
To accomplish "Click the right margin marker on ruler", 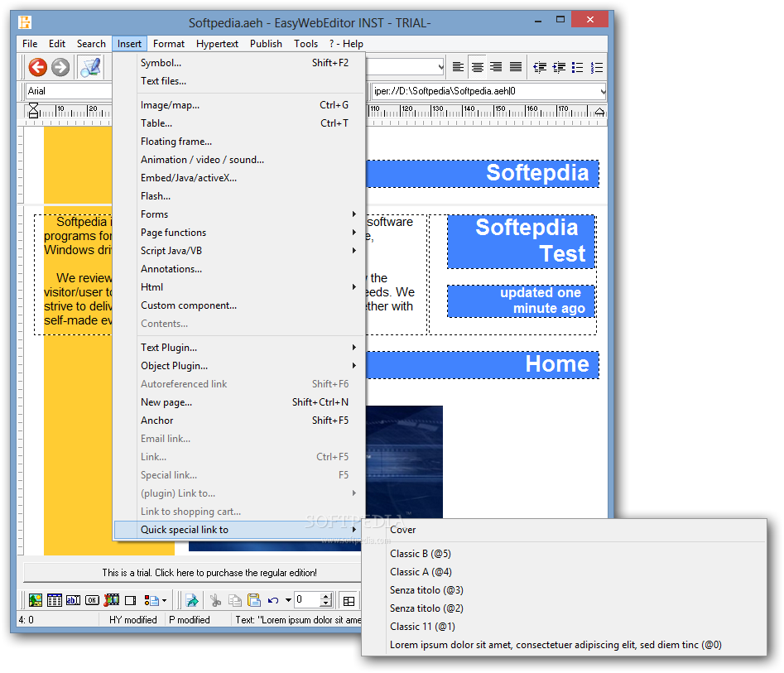I will coord(599,112).
